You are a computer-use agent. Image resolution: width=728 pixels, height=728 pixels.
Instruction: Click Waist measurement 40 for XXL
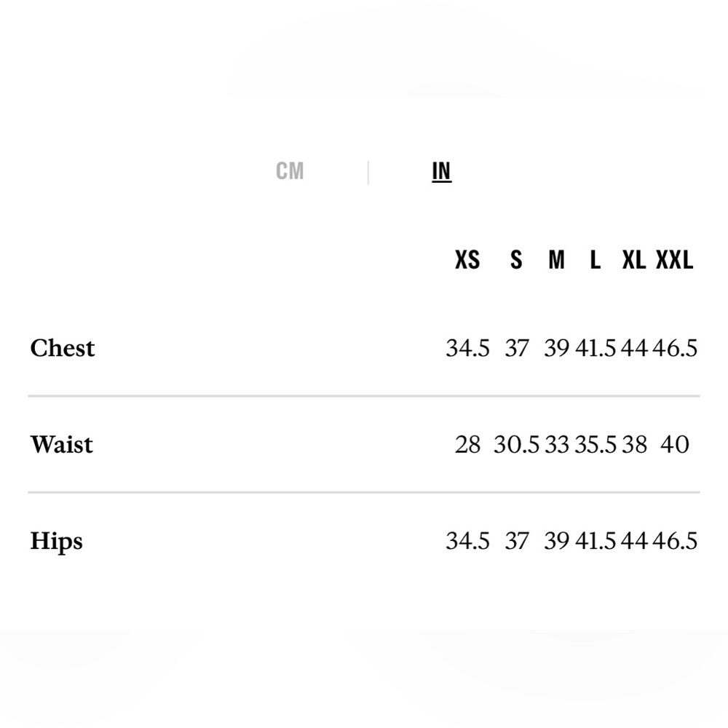[x=675, y=445]
